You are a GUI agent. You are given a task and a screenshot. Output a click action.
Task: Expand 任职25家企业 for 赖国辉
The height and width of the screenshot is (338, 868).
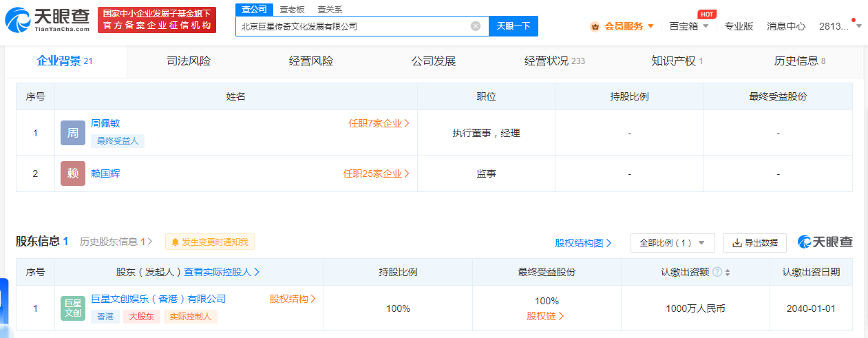coord(377,173)
